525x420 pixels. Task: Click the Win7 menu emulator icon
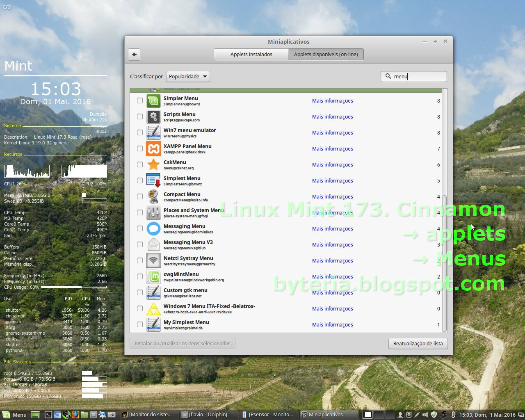click(153, 132)
